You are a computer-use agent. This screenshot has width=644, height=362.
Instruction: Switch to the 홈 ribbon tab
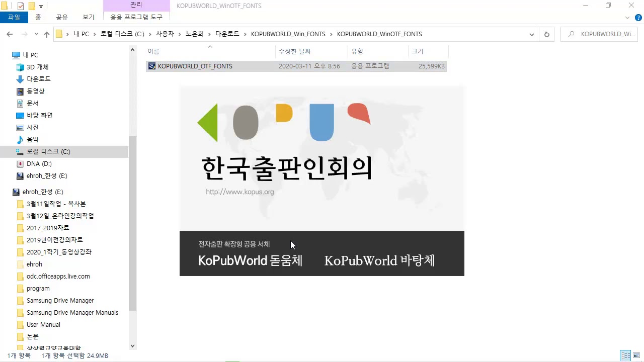38,17
